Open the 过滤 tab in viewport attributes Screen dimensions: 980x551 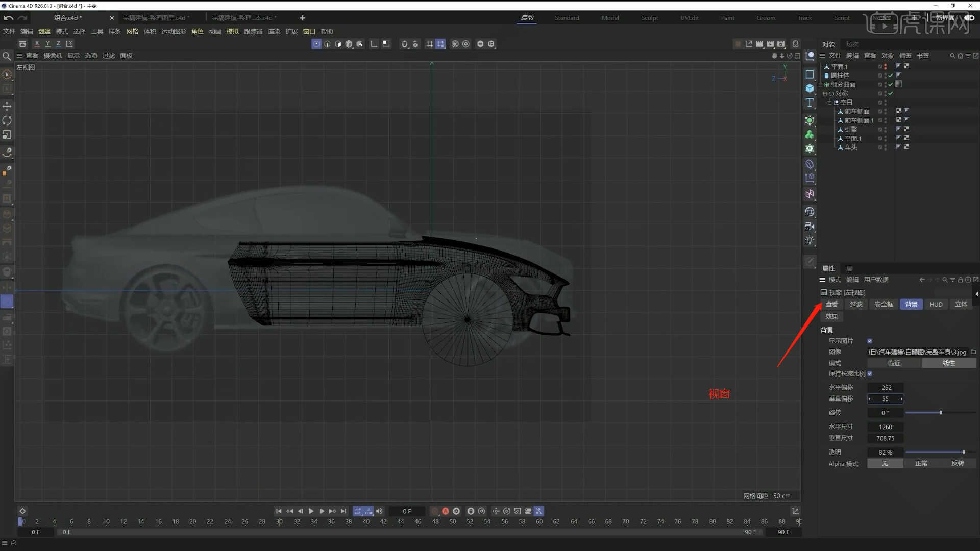coord(856,304)
